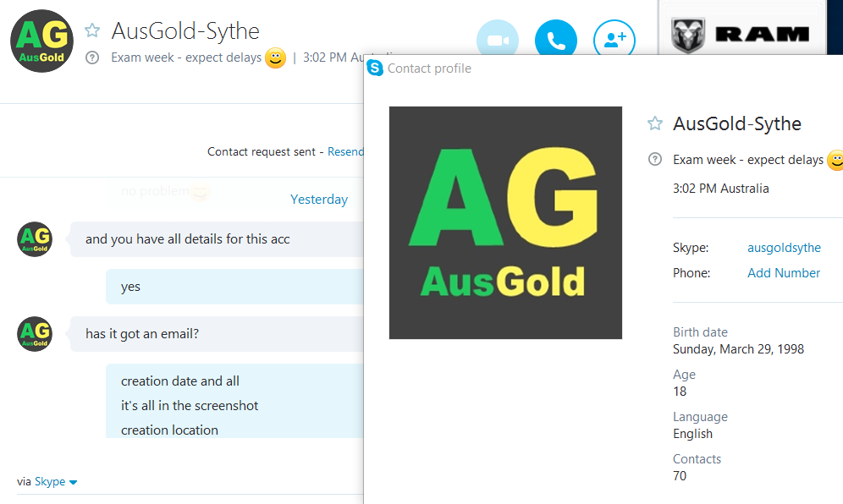Click the AusGold-Sythe name in chat header
This screenshot has height=504, width=843.
point(185,31)
